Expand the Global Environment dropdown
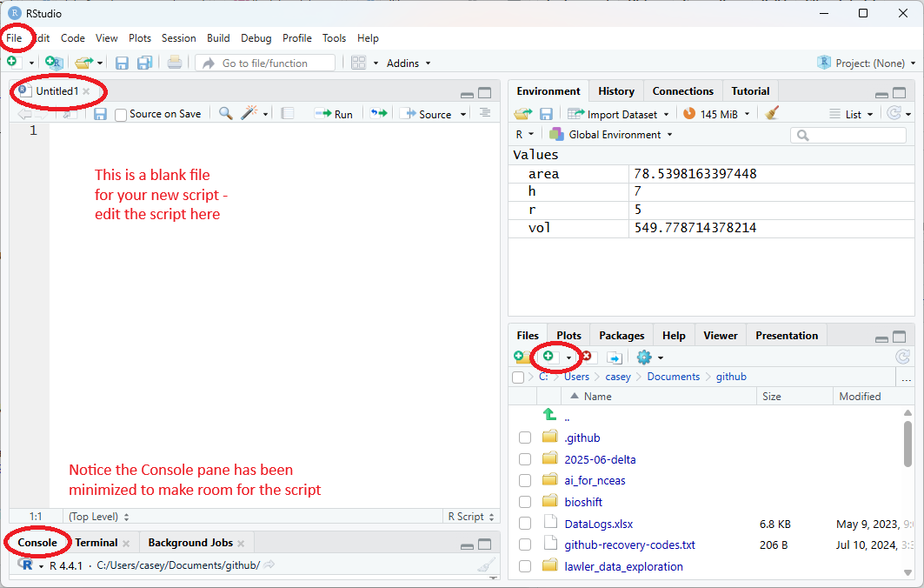Image resolution: width=924 pixels, height=588 pixels. [x=614, y=135]
